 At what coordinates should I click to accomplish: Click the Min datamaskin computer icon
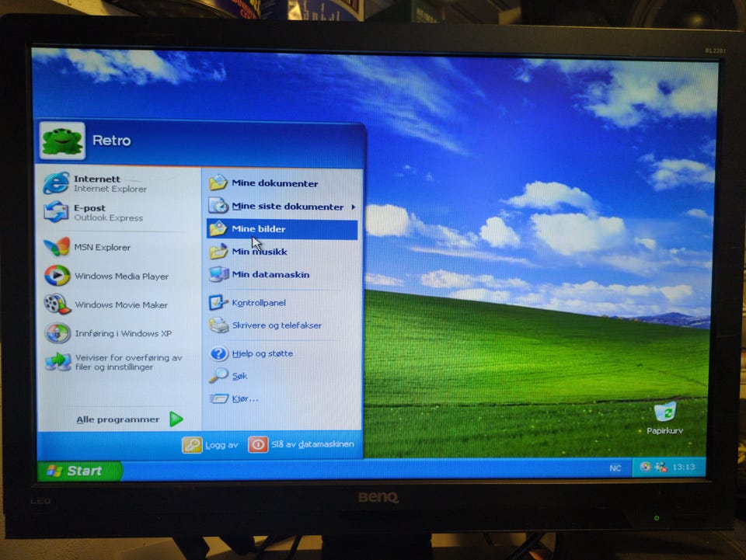219,274
